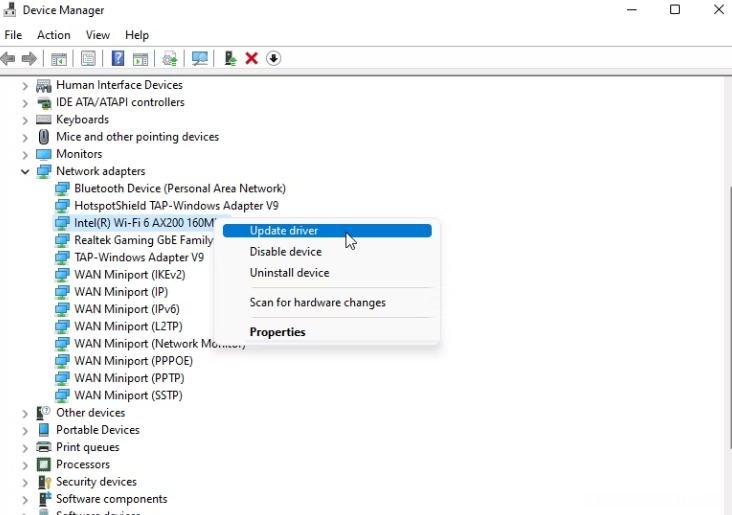Select Intel(R) Wi-Fi 6 AX200 adapter

144,223
